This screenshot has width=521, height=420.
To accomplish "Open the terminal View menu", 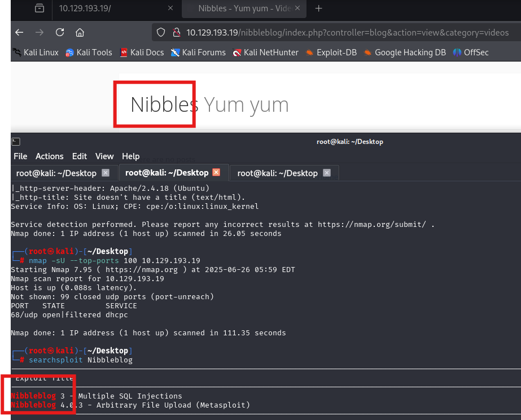I will click(x=104, y=156).
